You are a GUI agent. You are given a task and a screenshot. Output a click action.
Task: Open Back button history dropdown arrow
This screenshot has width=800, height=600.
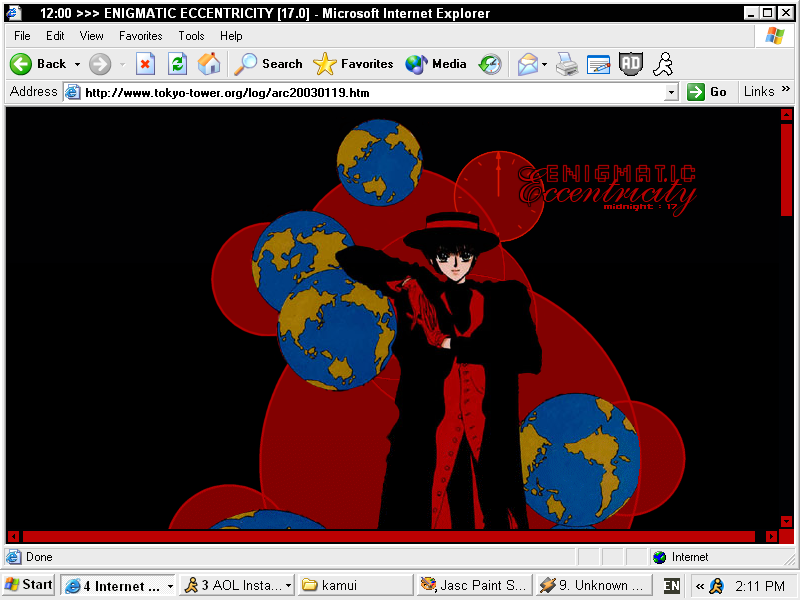pyautogui.click(x=77, y=64)
